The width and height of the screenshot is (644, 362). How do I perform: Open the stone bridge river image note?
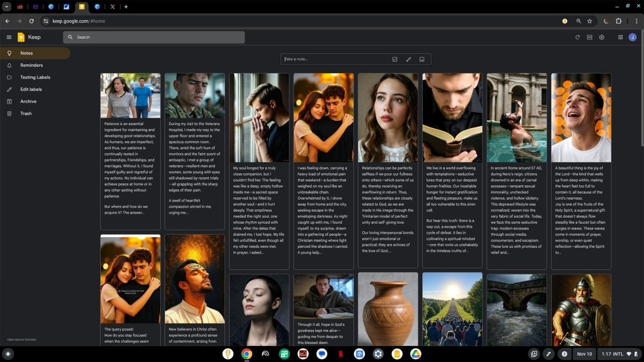click(x=517, y=309)
